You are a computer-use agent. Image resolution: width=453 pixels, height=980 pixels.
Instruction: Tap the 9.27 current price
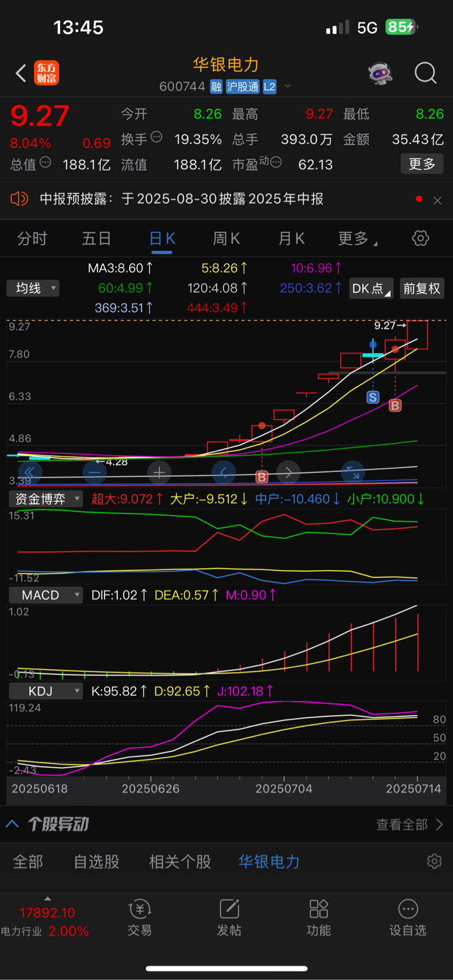(40, 116)
